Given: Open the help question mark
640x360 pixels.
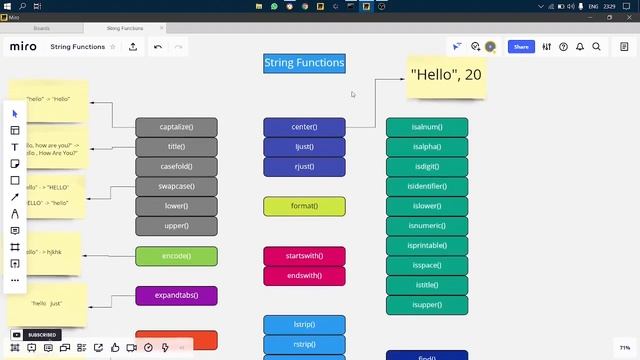Looking at the screenshot, I should (x=563, y=47).
